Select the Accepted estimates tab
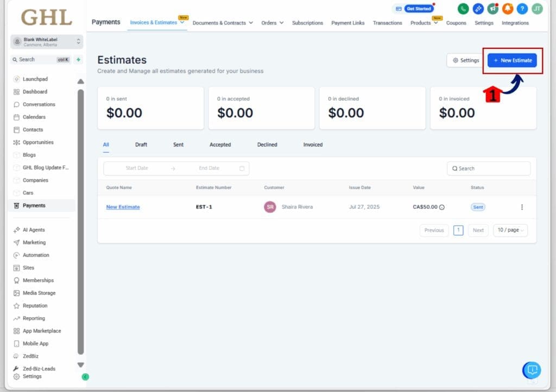 pos(220,145)
